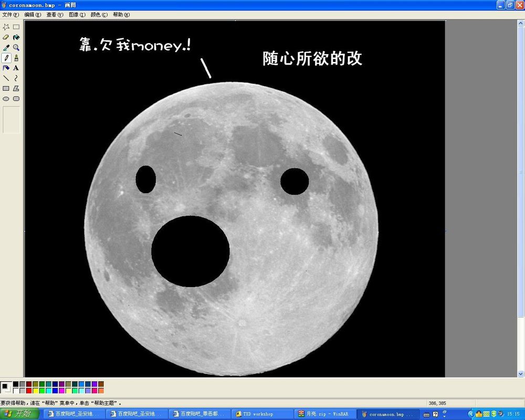This screenshot has height=420, width=525.
Task: Choose the Brush tool
Action: point(16,58)
